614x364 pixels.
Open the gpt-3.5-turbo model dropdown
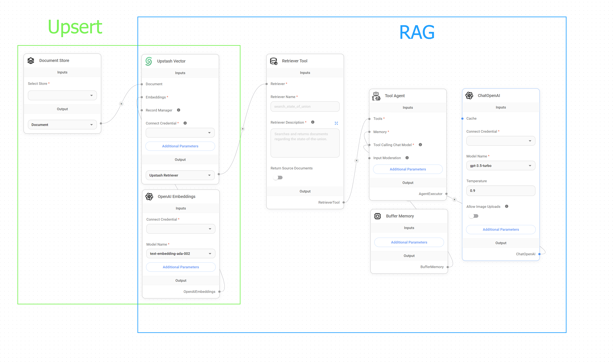tap(500, 165)
